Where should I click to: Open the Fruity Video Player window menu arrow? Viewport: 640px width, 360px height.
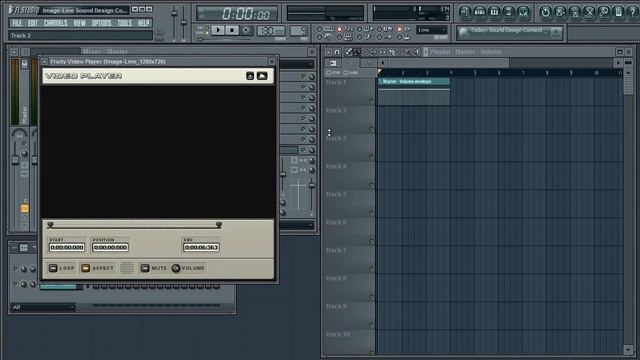click(45, 62)
